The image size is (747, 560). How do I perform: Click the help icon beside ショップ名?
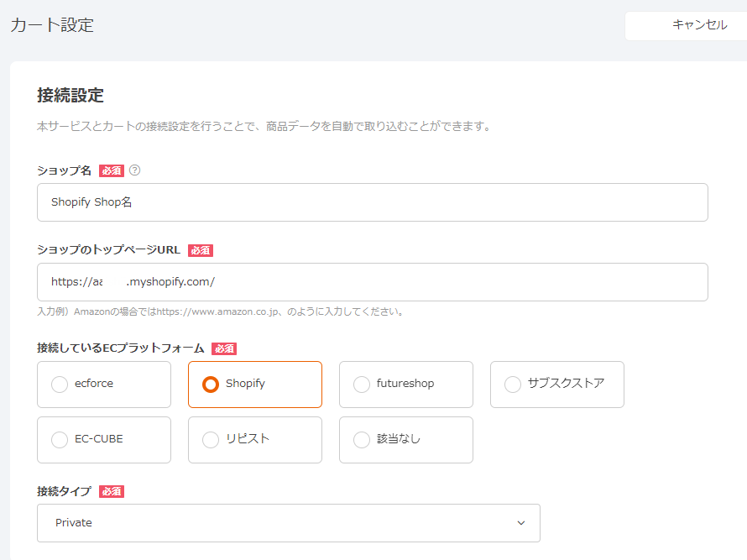tap(134, 170)
